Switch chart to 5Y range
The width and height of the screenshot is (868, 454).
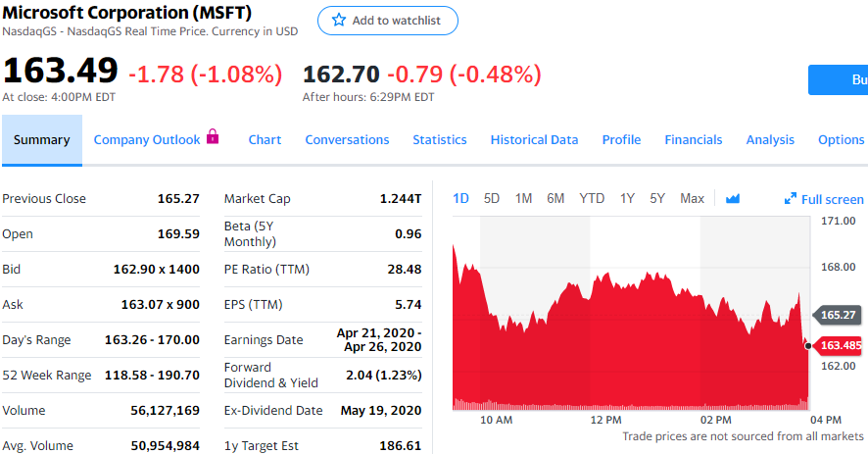[657, 198]
